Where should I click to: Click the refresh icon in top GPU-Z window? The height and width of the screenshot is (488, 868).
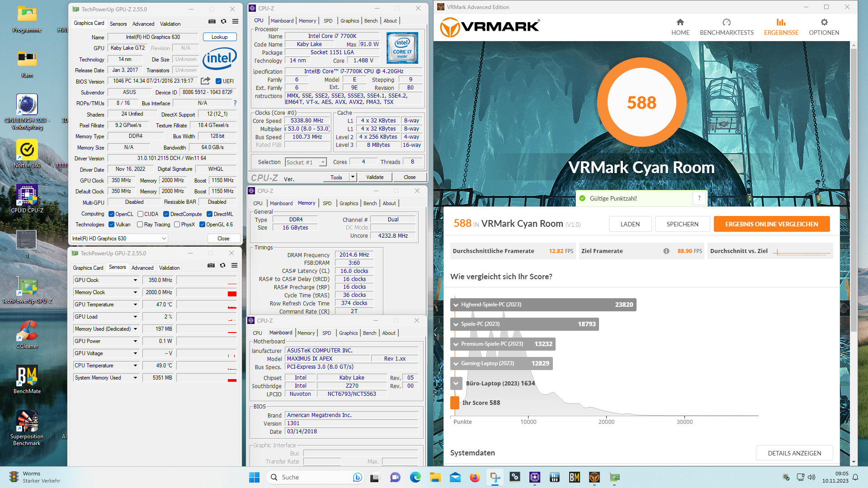[223, 21]
